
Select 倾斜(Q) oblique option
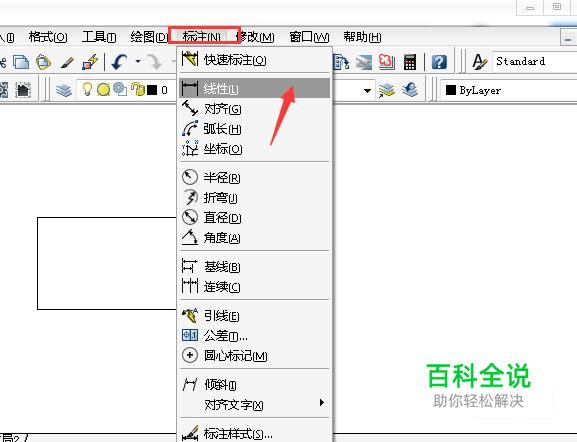(x=255, y=385)
